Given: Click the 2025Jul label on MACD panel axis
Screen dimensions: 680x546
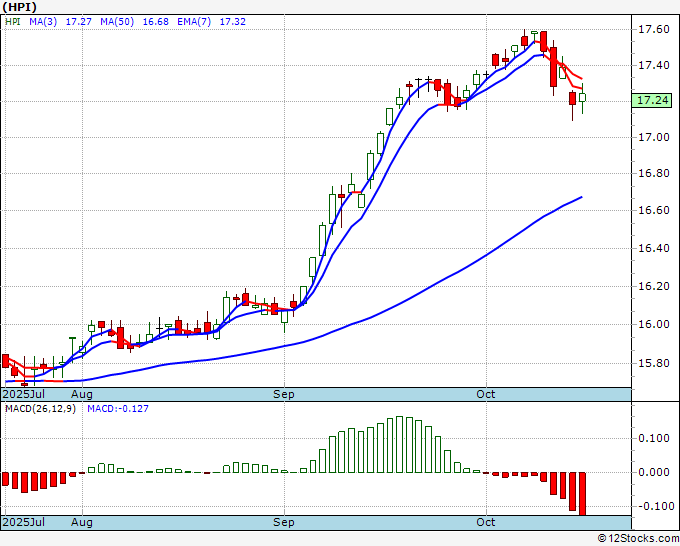Looking at the screenshot, I should (x=23, y=522).
